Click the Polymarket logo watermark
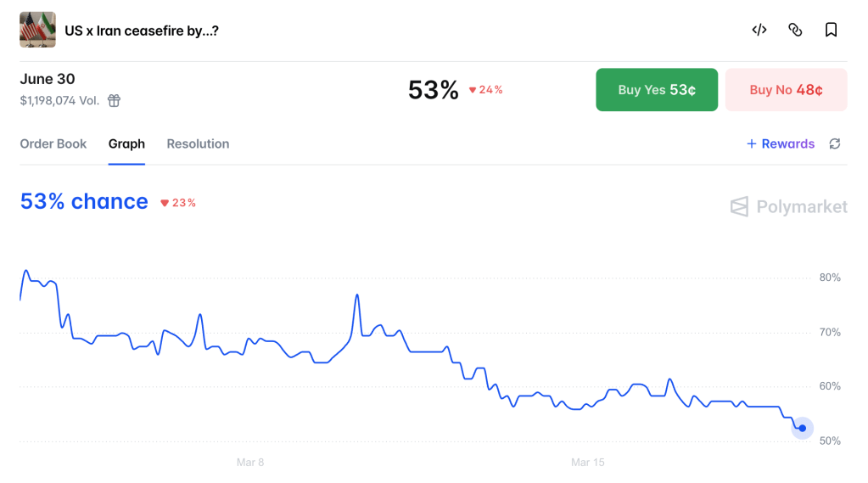868x483 pixels. point(788,206)
